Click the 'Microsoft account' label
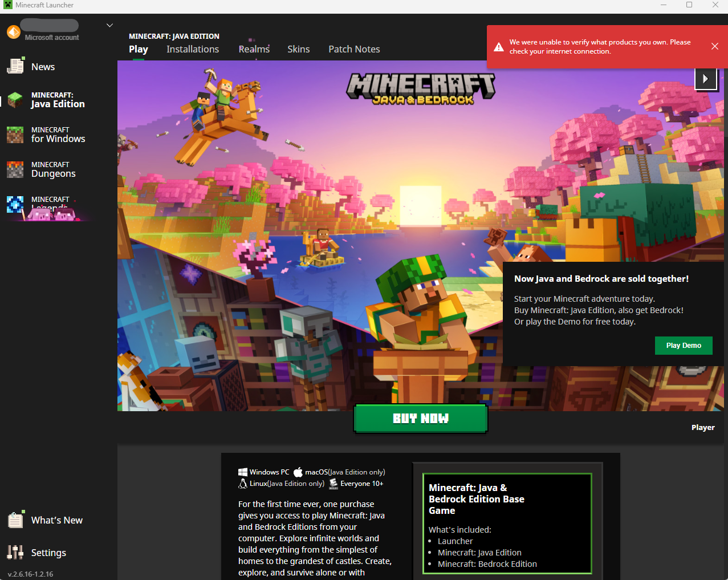 click(52, 38)
